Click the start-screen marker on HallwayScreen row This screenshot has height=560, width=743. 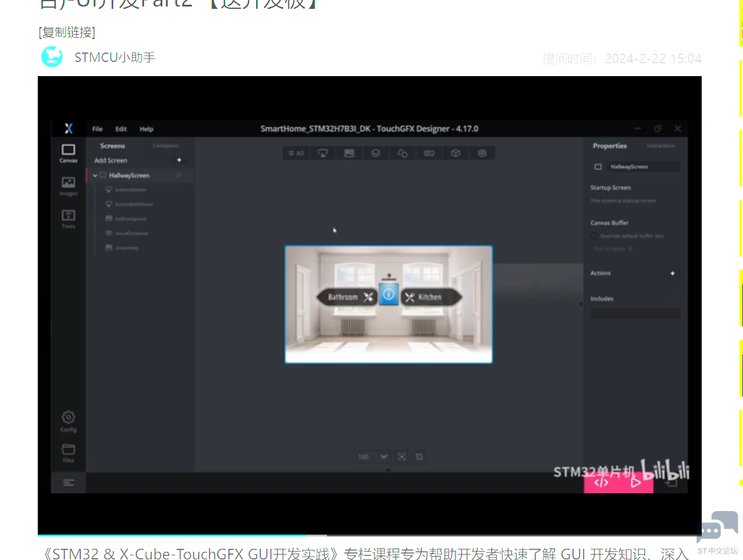179,175
